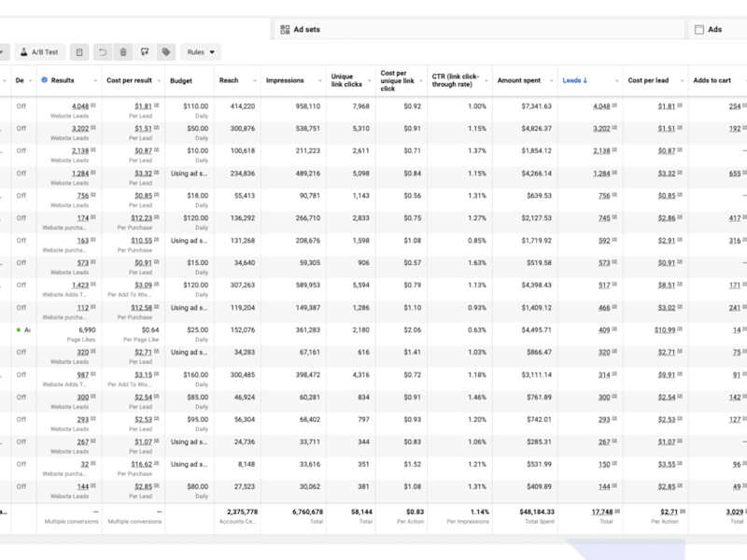The height and width of the screenshot is (560, 747).
Task: Open the 655 adds to cart link
Action: click(735, 174)
